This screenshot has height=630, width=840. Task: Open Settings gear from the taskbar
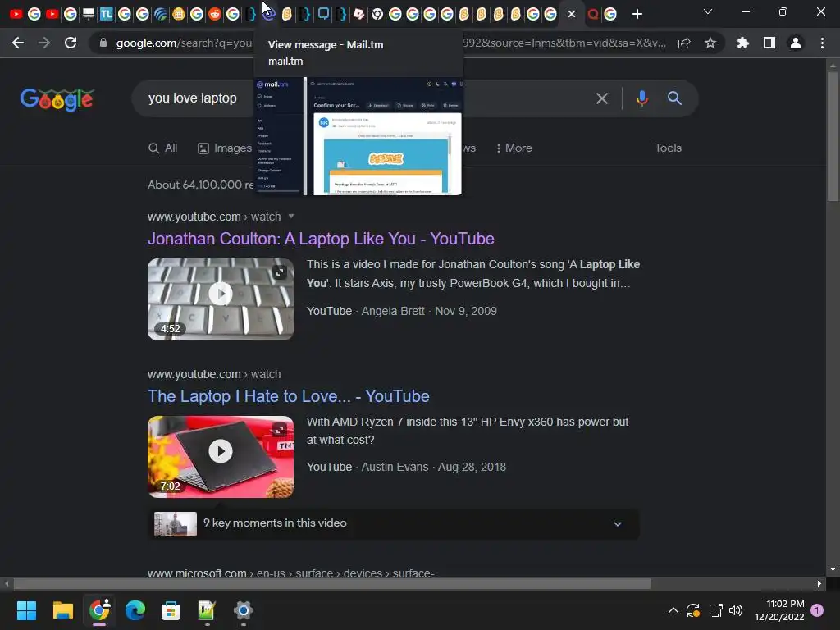pos(243,610)
